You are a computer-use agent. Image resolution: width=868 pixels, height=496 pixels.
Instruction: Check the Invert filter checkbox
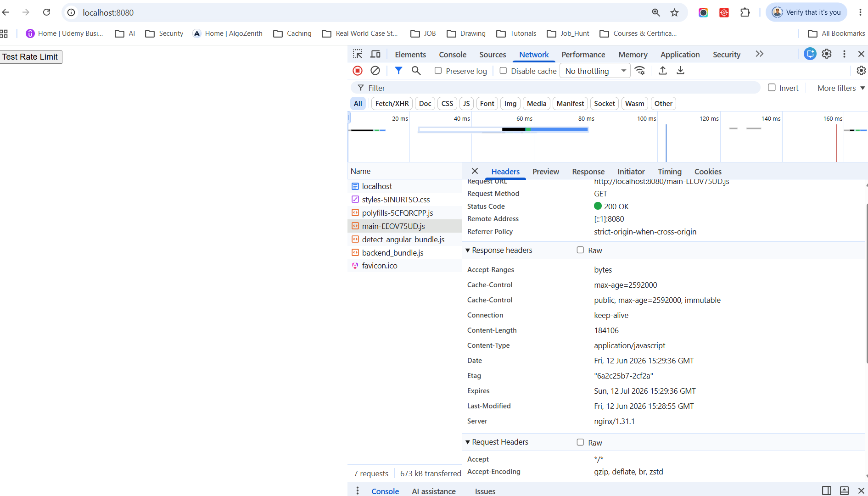pyautogui.click(x=772, y=88)
